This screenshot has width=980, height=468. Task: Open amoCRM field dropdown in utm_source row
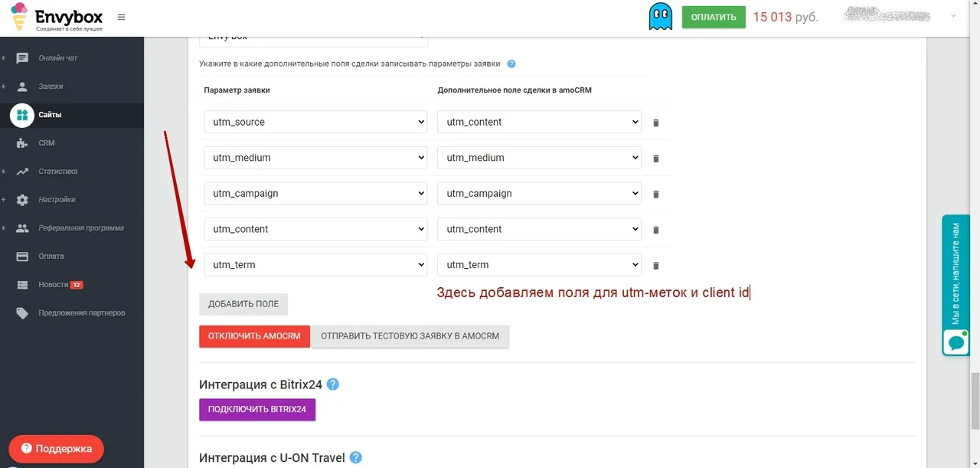[540, 122]
